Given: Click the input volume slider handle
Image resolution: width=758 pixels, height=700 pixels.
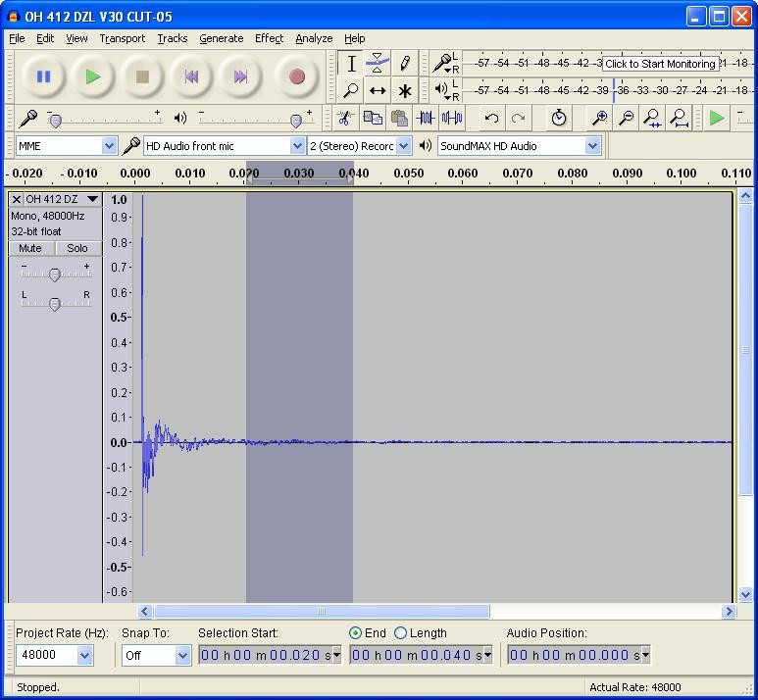Looking at the screenshot, I should click(x=56, y=121).
